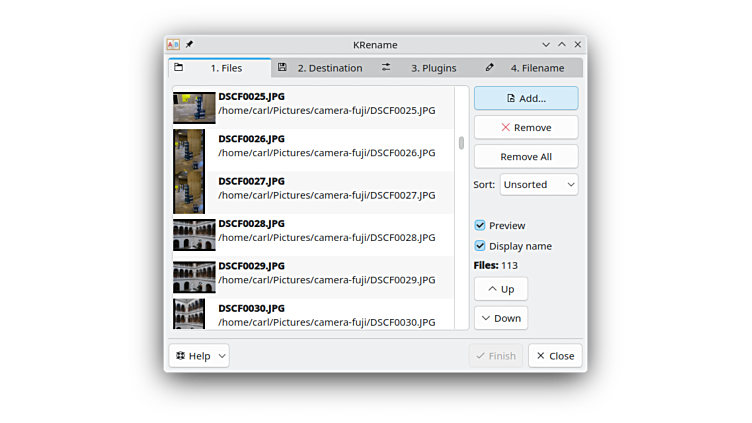Image resolution: width=752 pixels, height=423 pixels.
Task: Toggle the Display name checkbox
Action: [480, 246]
